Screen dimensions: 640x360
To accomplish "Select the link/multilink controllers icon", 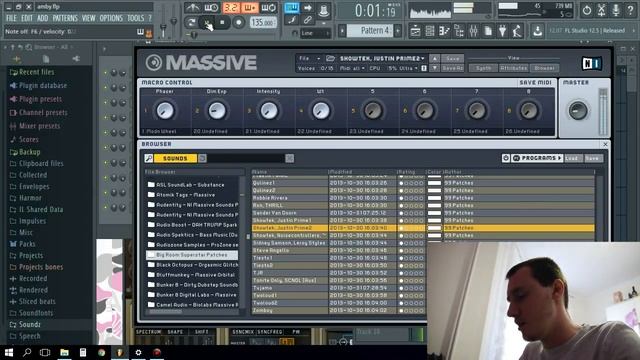I will tap(307, 20).
